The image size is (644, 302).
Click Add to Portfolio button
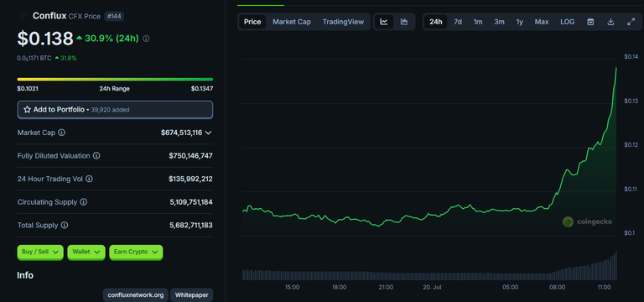coord(115,110)
